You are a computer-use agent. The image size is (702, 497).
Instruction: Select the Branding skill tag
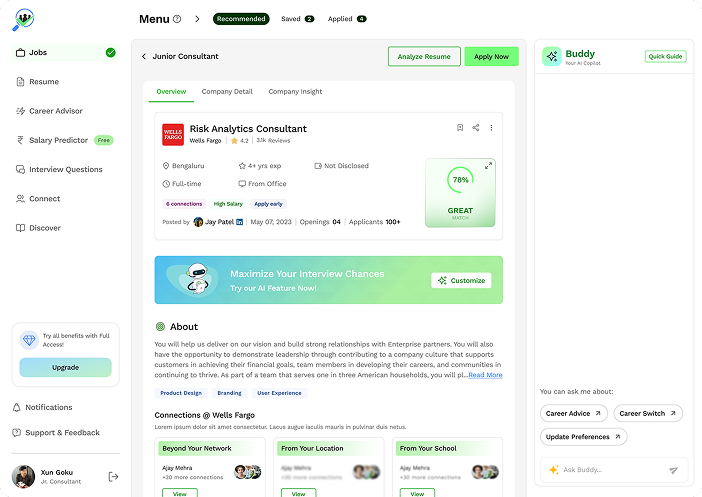pos(229,393)
